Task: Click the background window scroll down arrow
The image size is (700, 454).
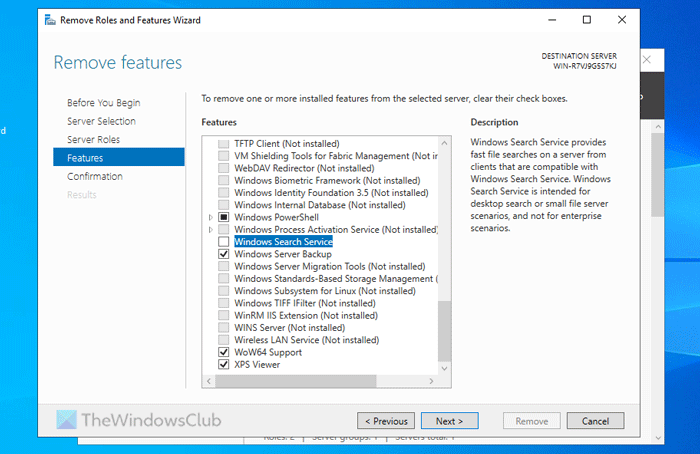Action: pos(658,438)
